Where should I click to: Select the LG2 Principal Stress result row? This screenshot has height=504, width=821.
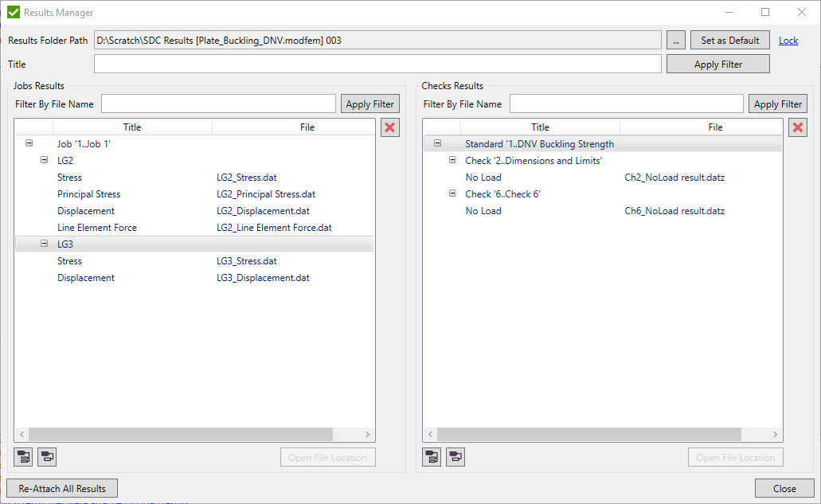[x=89, y=194]
